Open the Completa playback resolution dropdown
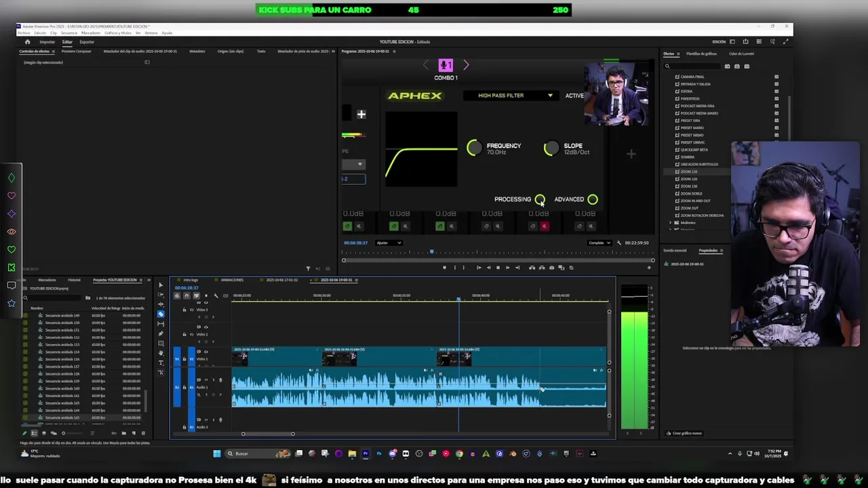 (599, 243)
